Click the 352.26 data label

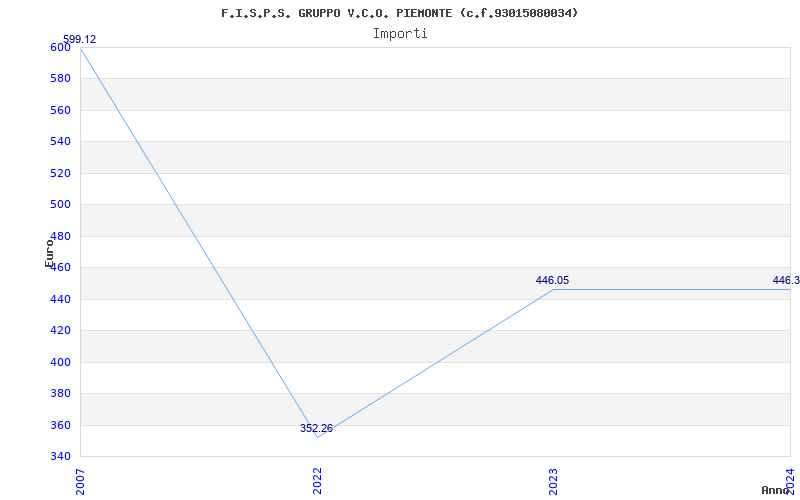pyautogui.click(x=316, y=429)
